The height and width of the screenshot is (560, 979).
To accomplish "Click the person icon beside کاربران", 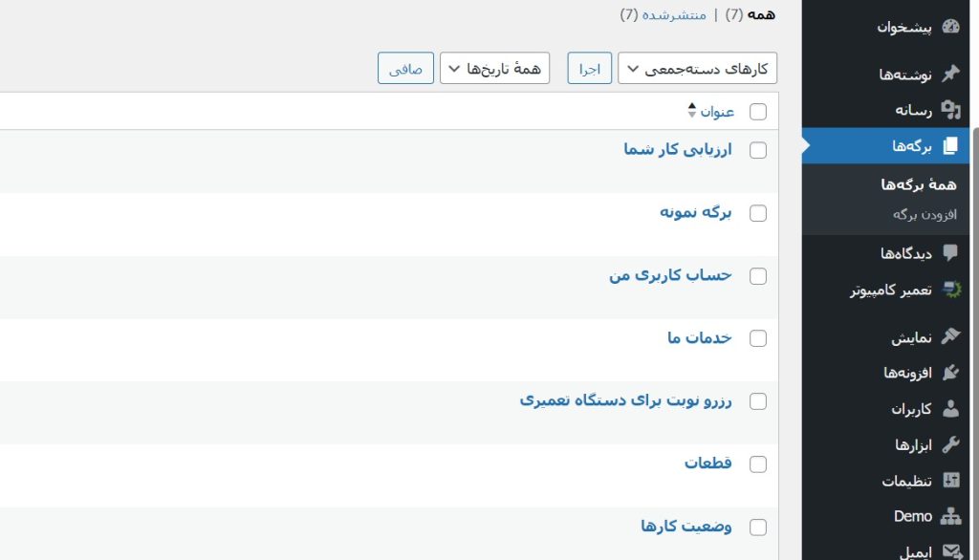I will [x=950, y=409].
